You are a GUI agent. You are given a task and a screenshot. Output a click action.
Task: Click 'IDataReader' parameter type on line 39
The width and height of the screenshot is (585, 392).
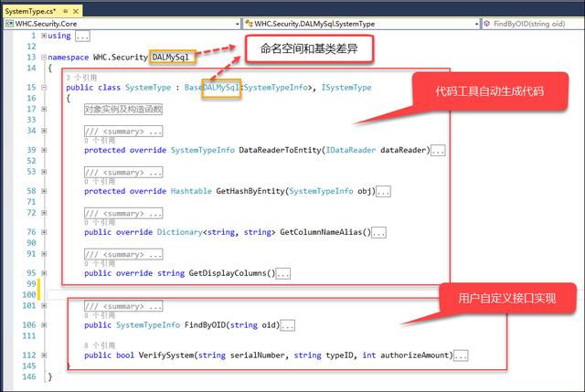point(351,150)
